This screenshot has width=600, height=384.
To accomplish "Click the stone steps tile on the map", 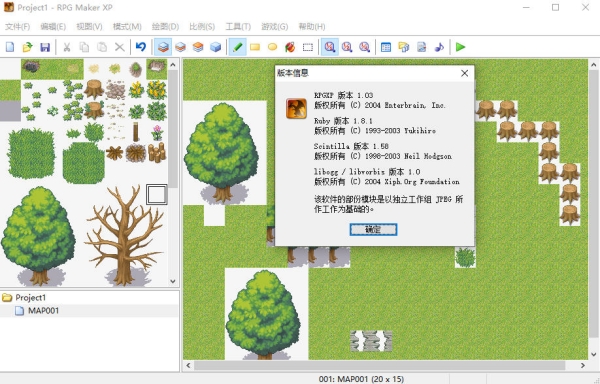I will pyautogui.click(x=371, y=341).
